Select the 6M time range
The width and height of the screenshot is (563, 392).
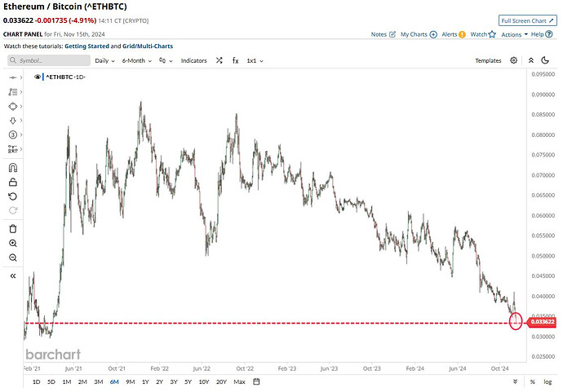click(114, 381)
